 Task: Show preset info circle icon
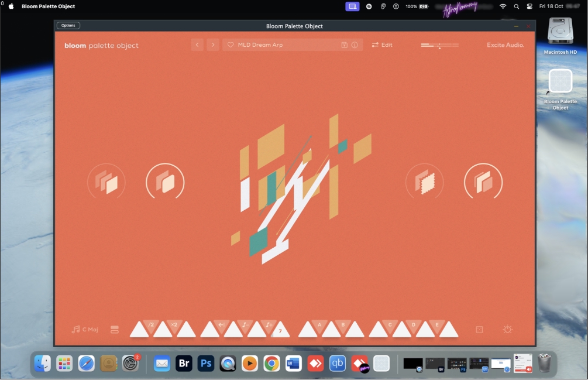355,44
